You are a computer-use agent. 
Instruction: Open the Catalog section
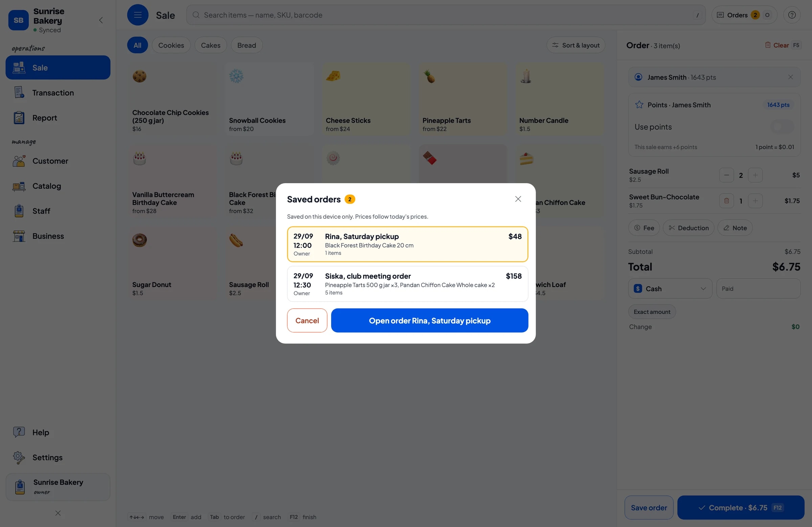(58, 186)
